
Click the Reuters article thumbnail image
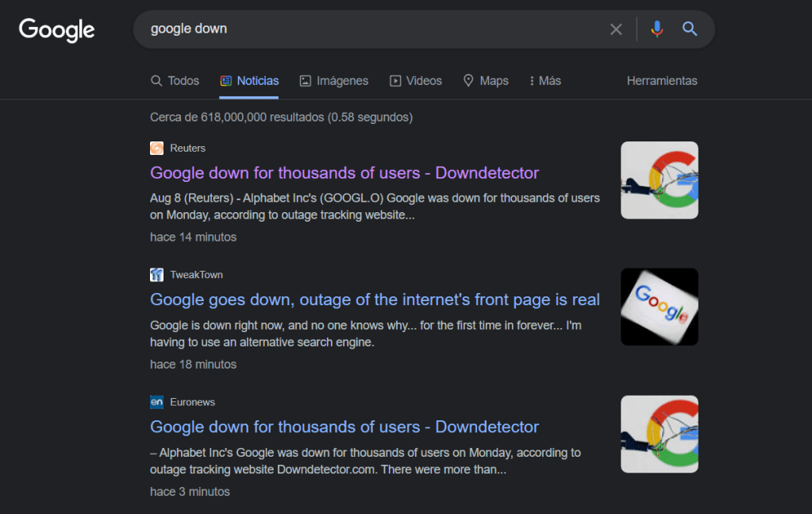pos(659,180)
